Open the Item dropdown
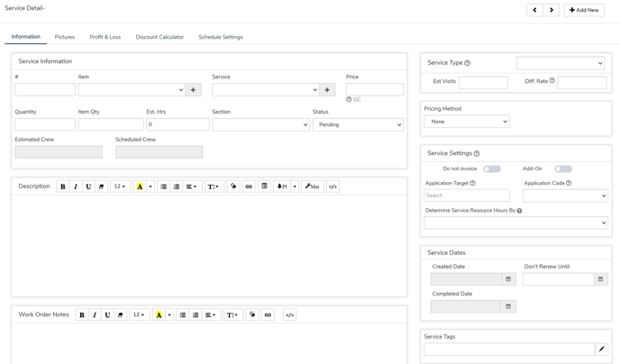The width and height of the screenshot is (620, 364). click(x=132, y=90)
